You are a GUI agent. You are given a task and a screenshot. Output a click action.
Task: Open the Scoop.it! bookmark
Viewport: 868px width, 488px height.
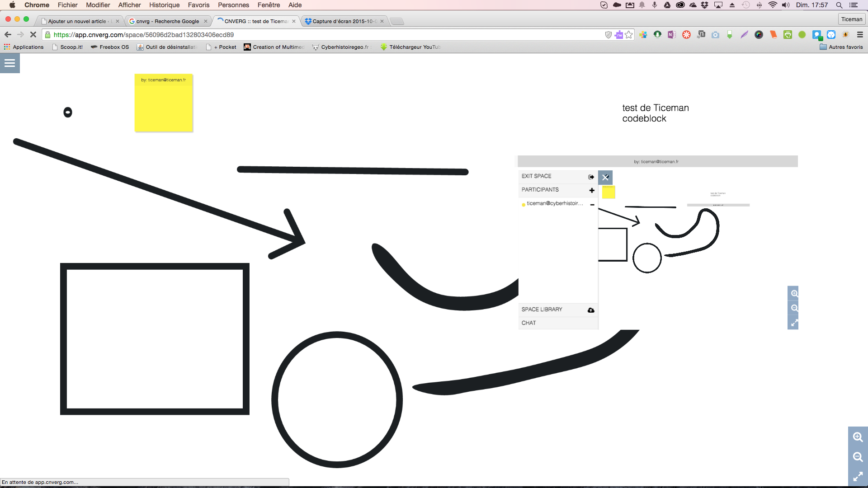click(x=68, y=47)
